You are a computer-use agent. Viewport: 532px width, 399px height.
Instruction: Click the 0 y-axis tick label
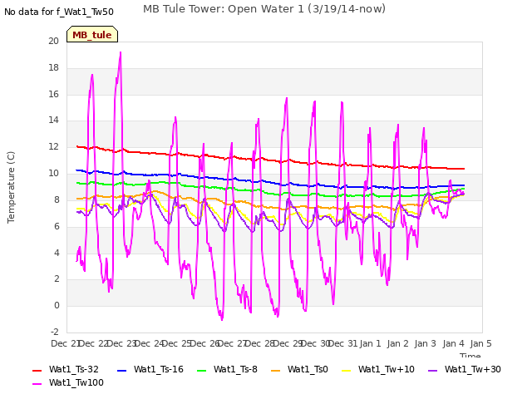(57, 305)
